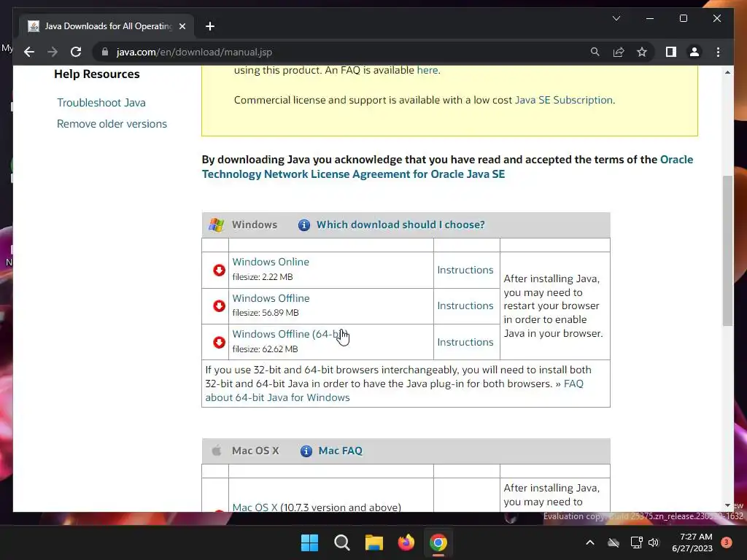Click the red download icon for Windows Online
Image resolution: width=747 pixels, height=560 pixels.
coord(219,270)
